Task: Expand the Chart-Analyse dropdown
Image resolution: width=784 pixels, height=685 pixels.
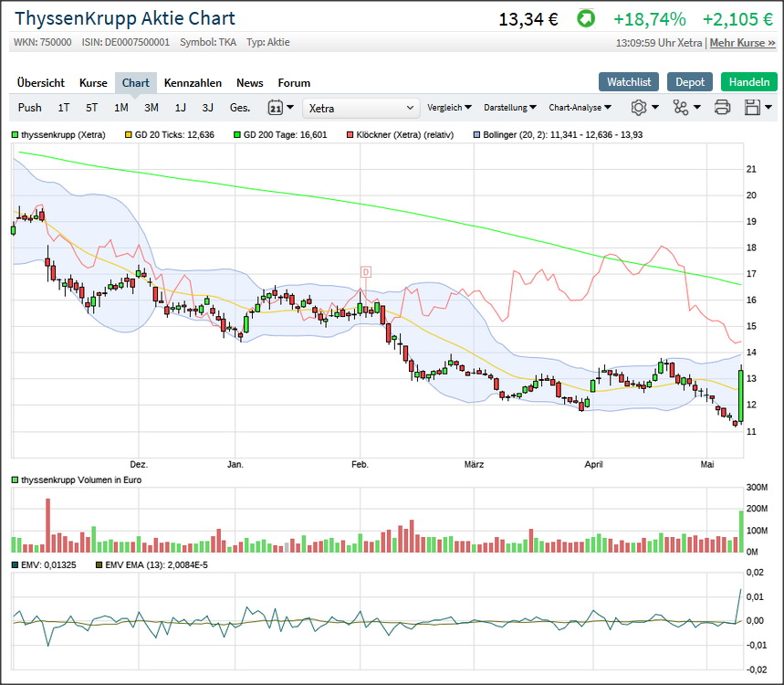Action: click(x=580, y=108)
